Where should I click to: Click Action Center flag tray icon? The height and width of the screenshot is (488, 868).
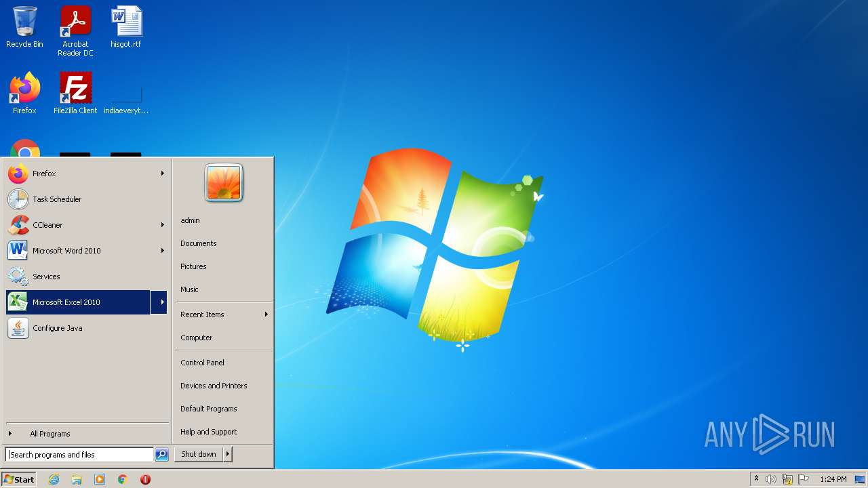(x=804, y=479)
